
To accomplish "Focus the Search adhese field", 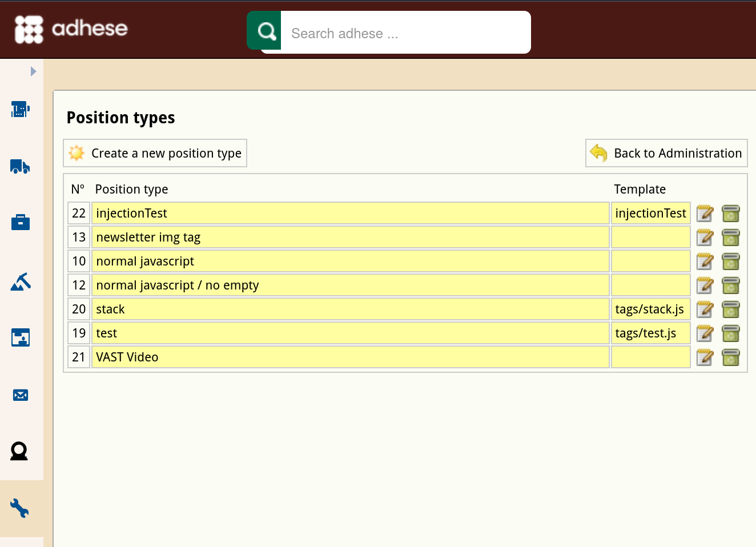I will (405, 33).
